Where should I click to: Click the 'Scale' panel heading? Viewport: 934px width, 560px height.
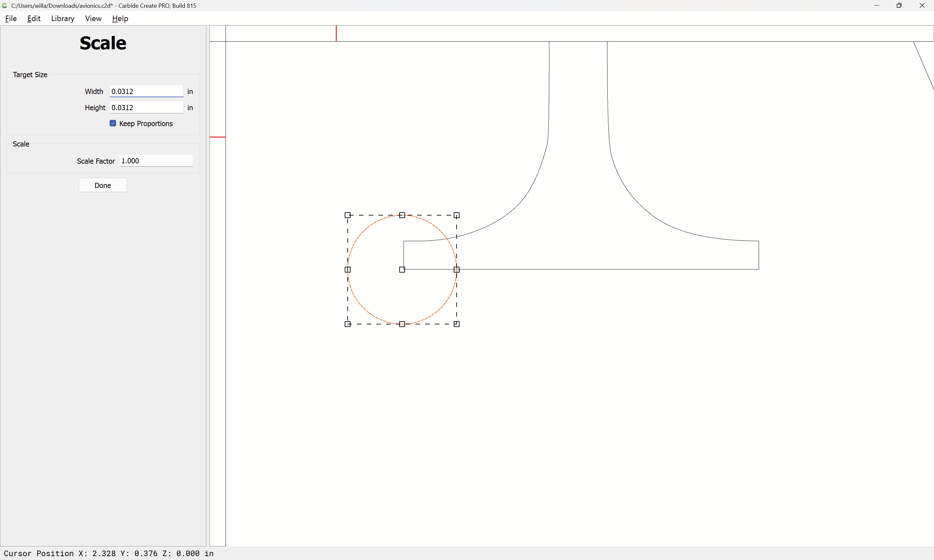point(103,43)
